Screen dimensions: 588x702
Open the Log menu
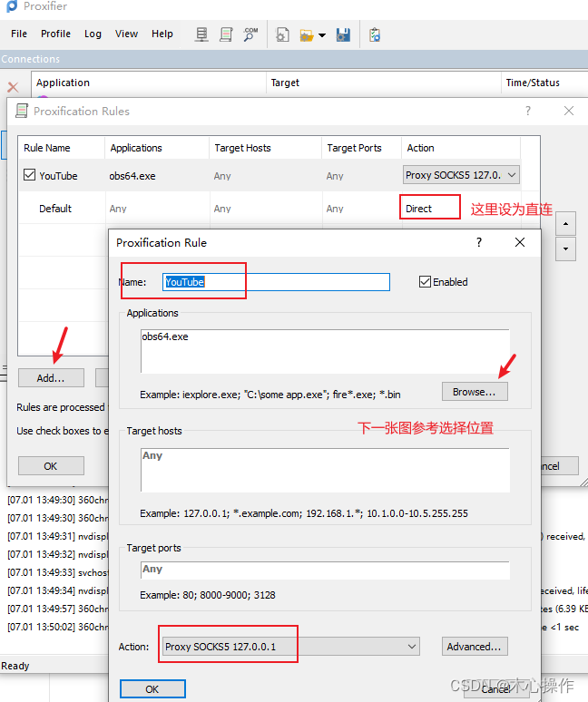pyautogui.click(x=93, y=34)
